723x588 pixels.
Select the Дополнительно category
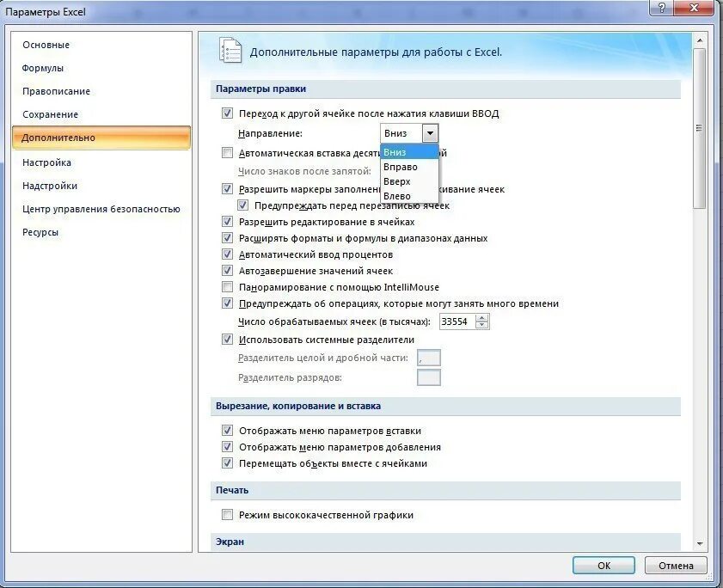(101, 138)
